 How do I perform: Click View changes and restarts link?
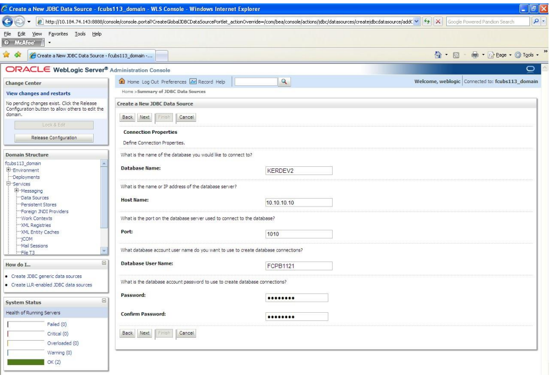pos(39,93)
